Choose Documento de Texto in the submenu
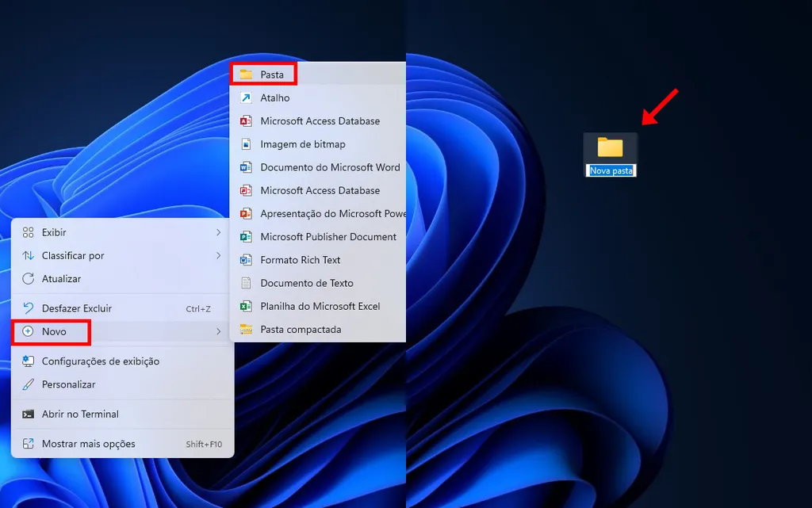The height and width of the screenshot is (508, 812). pyautogui.click(x=306, y=283)
